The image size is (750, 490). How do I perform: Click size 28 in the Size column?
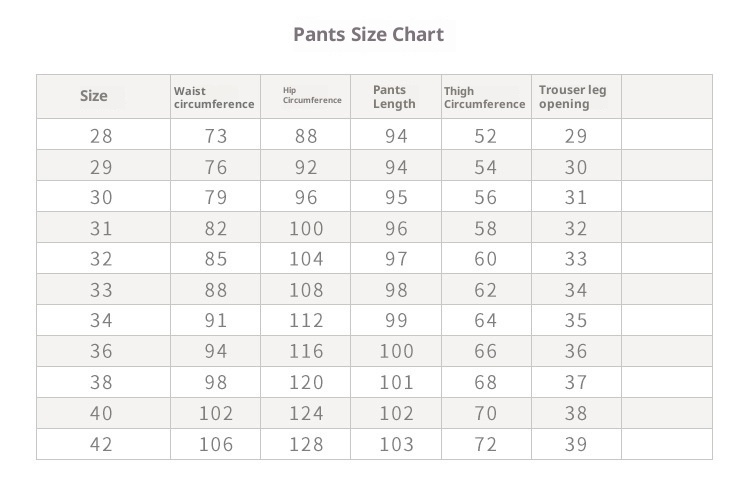102,136
